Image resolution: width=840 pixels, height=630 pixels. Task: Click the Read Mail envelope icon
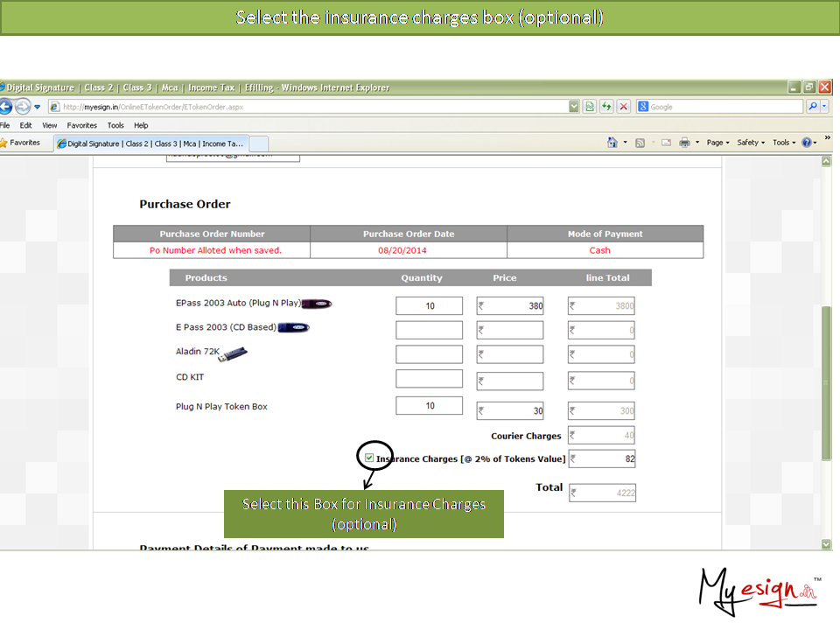tap(666, 143)
